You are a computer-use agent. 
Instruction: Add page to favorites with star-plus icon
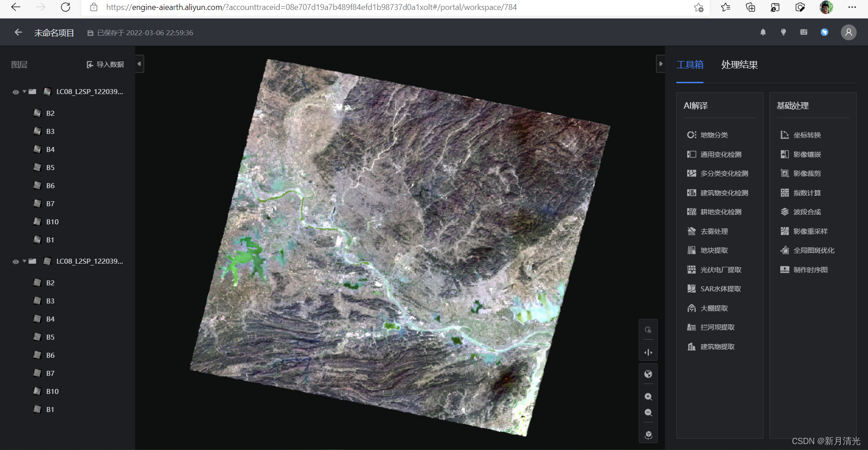[698, 7]
